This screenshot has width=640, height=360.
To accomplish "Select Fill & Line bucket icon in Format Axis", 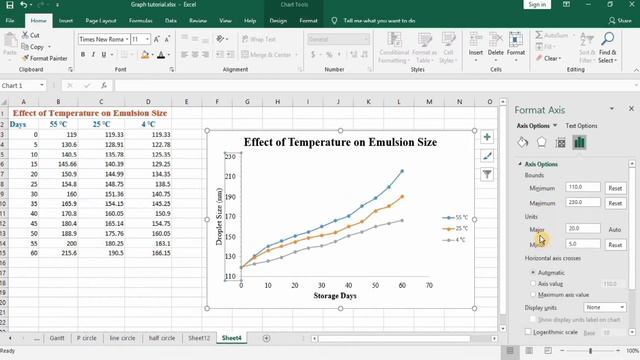I will pyautogui.click(x=523, y=142).
